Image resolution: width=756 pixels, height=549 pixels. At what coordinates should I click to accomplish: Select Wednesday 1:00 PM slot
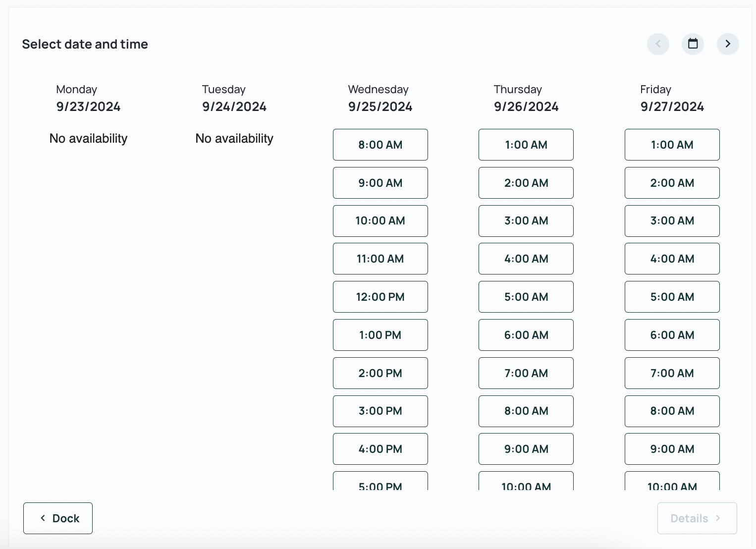click(x=380, y=335)
